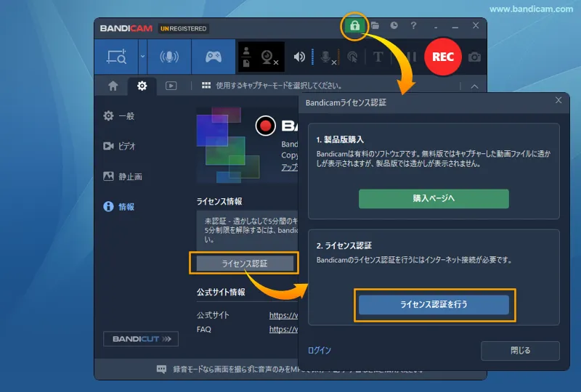The image size is (581, 392).
Task: Open 情報 section in sidebar
Action: click(119, 206)
